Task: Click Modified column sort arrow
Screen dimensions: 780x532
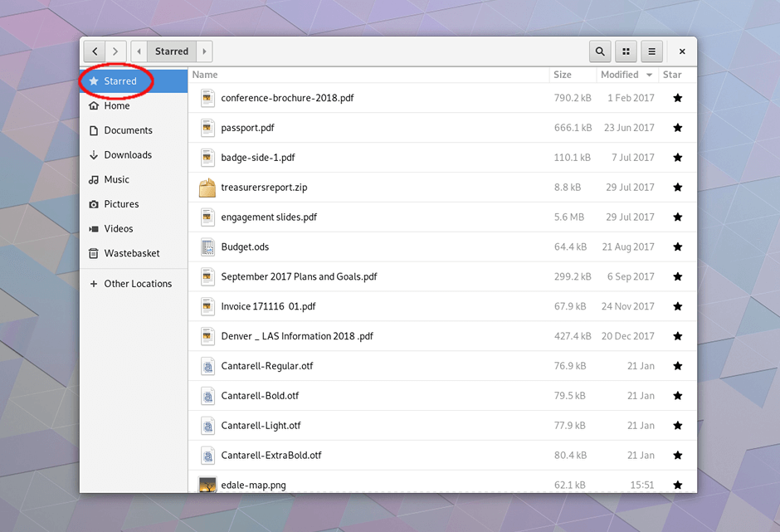Action: [649, 76]
